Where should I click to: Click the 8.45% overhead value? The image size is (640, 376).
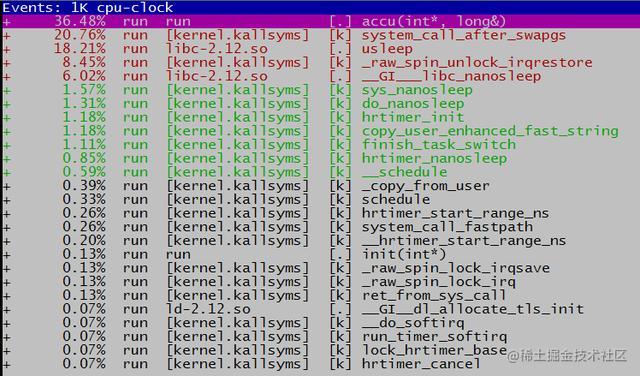pyautogui.click(x=84, y=62)
